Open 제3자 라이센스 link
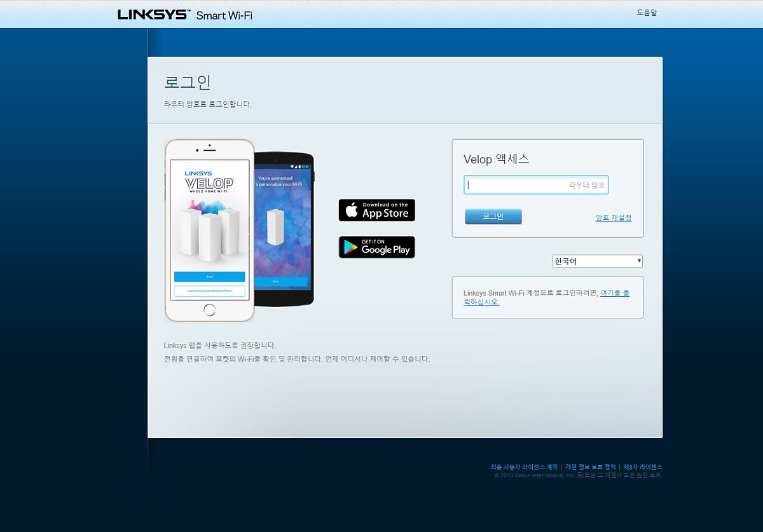The width and height of the screenshot is (763, 532). pyautogui.click(x=643, y=467)
